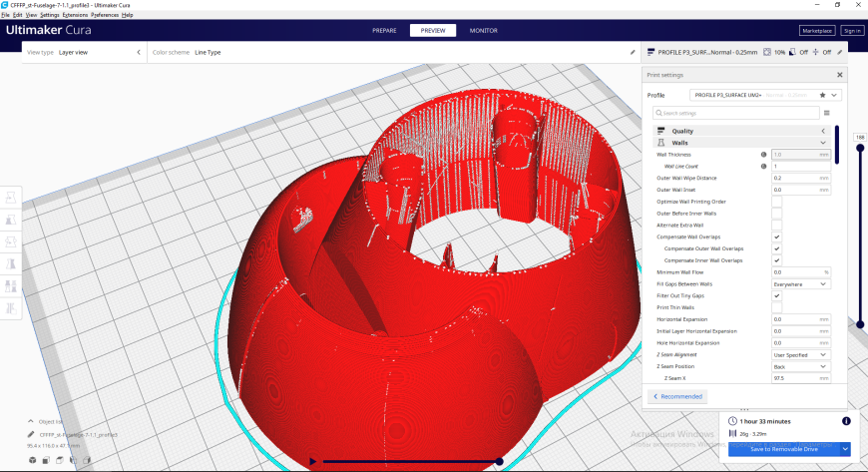Switch to the PREPARE tab
The width and height of the screenshot is (868, 472).
click(384, 31)
